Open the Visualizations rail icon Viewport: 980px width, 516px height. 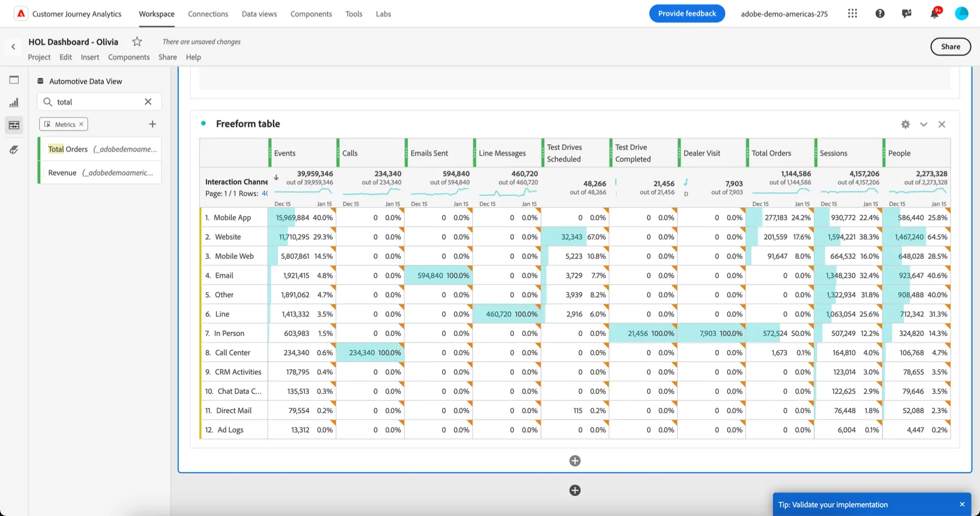14,103
